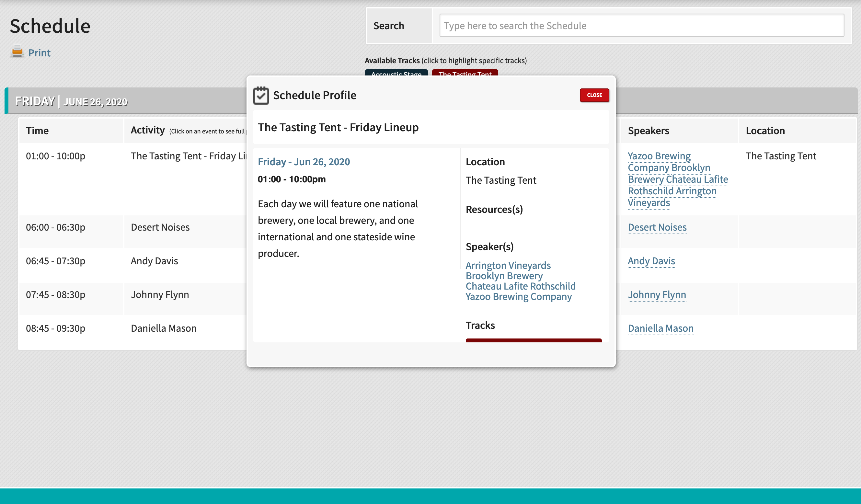Highlight The Tasting Tent track tag
The height and width of the screenshot is (504, 861).
pyautogui.click(x=465, y=73)
